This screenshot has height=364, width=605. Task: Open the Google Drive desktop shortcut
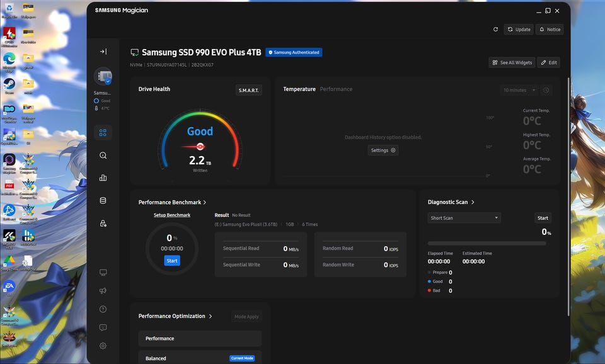pyautogui.click(x=9, y=263)
